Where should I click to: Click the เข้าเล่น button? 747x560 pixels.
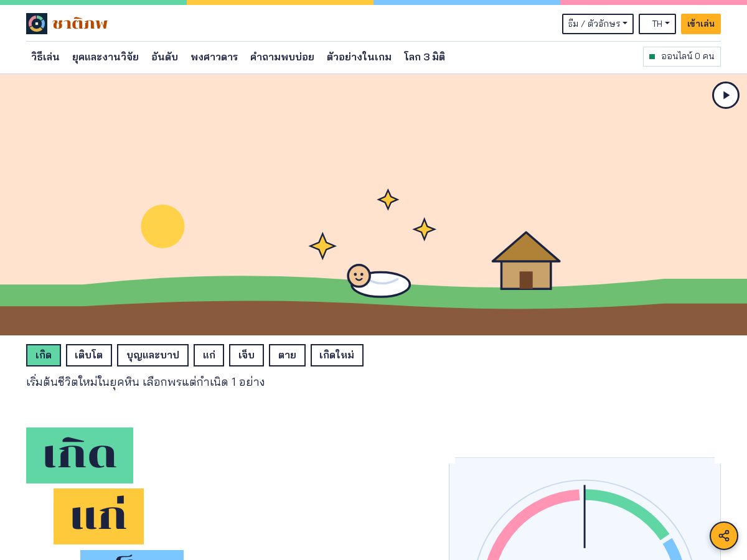(x=701, y=24)
